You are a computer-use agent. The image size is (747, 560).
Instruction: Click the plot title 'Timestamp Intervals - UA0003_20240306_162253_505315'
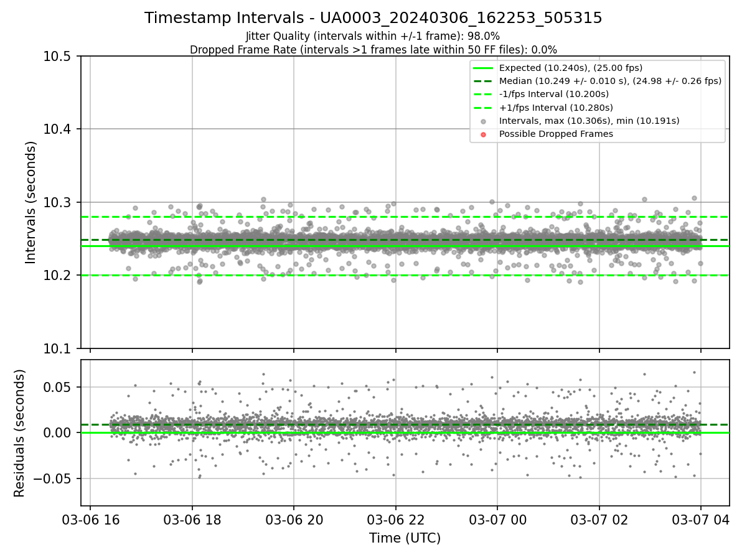pos(374,18)
